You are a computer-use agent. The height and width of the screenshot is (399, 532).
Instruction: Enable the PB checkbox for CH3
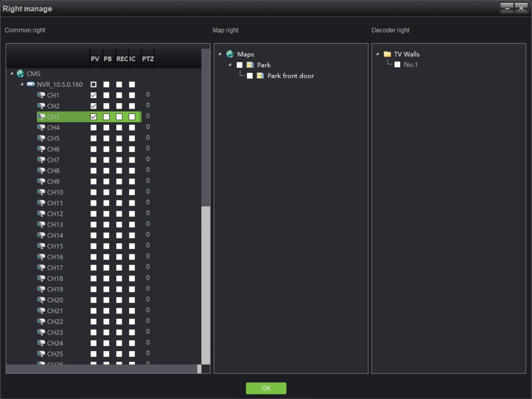tap(106, 117)
